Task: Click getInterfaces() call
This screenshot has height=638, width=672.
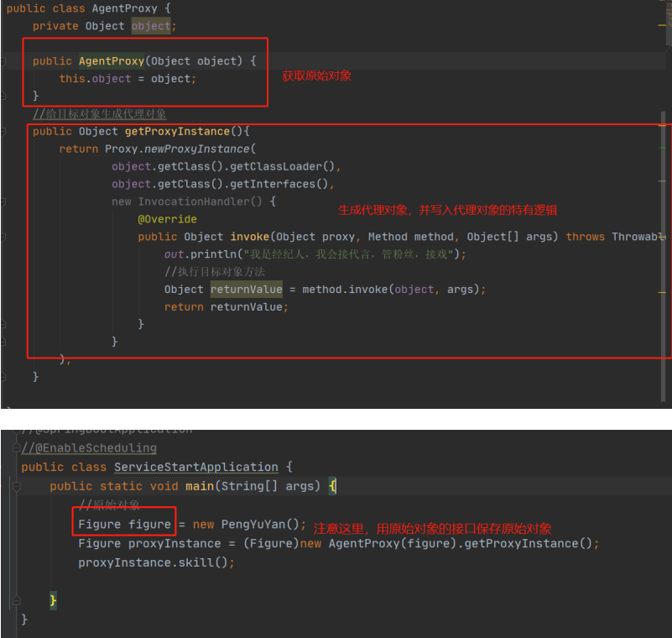Action: tap(279, 184)
